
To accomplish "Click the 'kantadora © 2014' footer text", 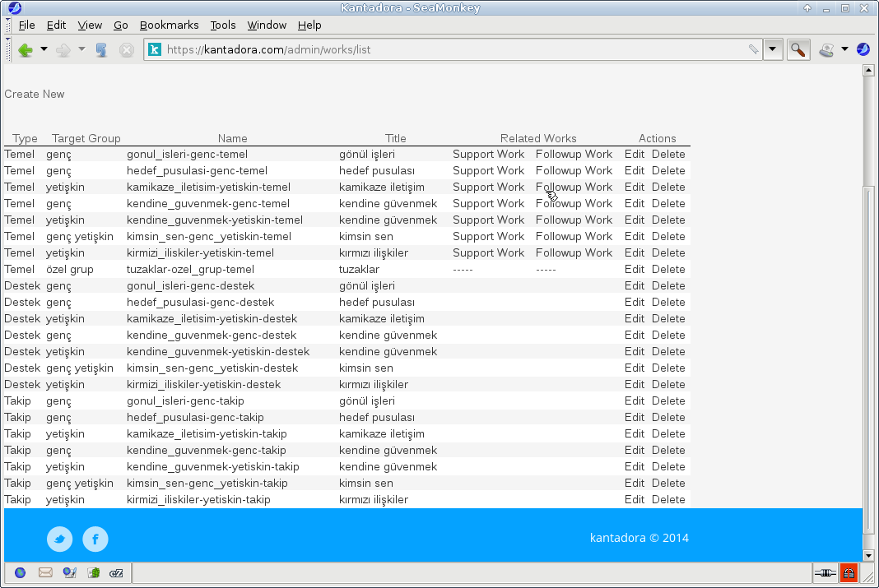I will click(639, 538).
